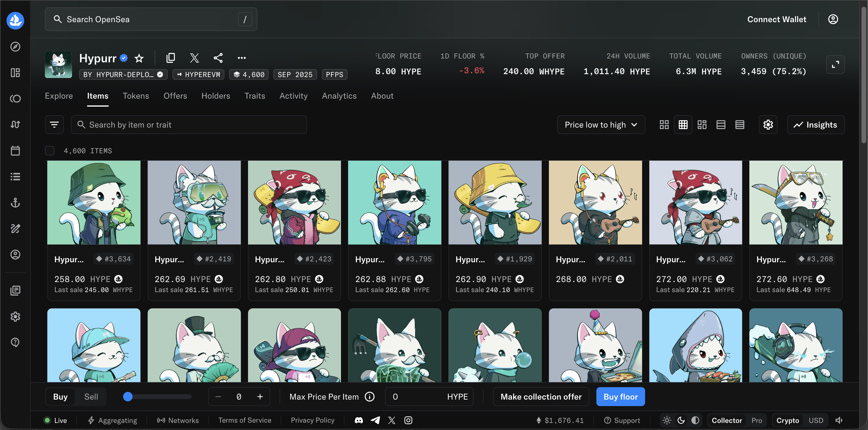Screen dimensions: 868x430
Task: Click the footer X (Twitter) icon
Action: [391, 420]
